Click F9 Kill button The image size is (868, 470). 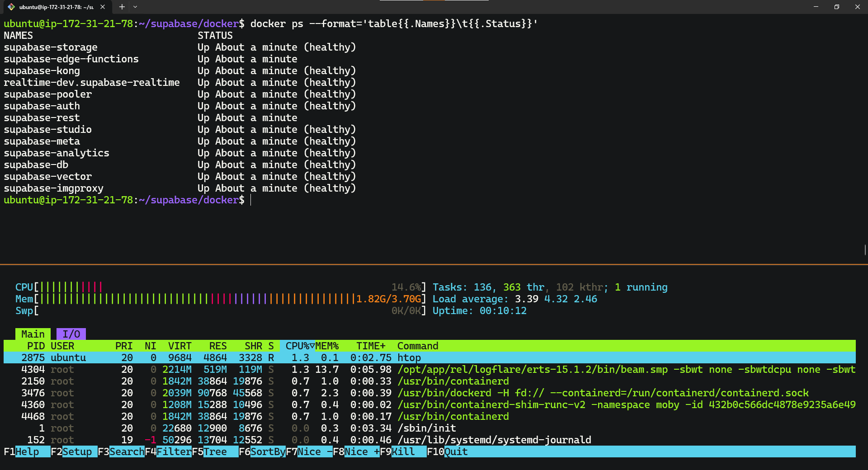pos(403,451)
